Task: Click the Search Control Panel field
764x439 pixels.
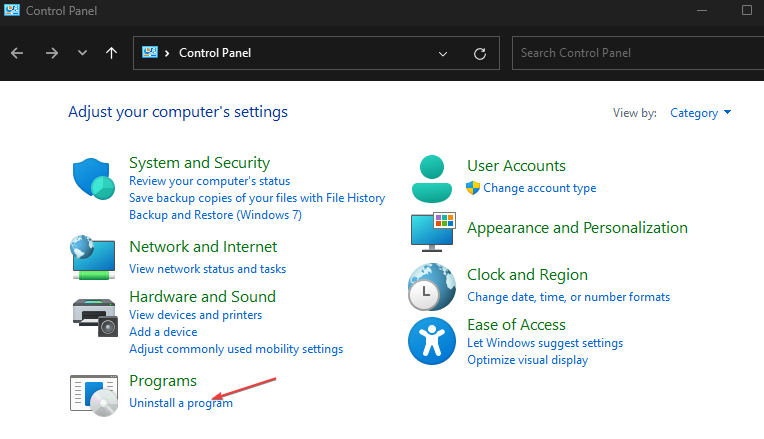Action: tap(630, 53)
